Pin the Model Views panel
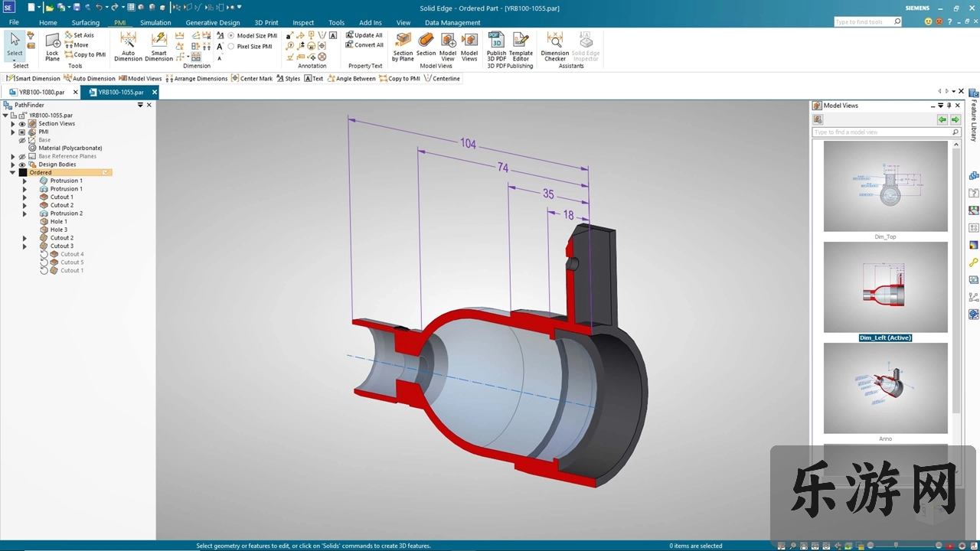Viewport: 980px width, 551px height. pyautogui.click(x=949, y=106)
